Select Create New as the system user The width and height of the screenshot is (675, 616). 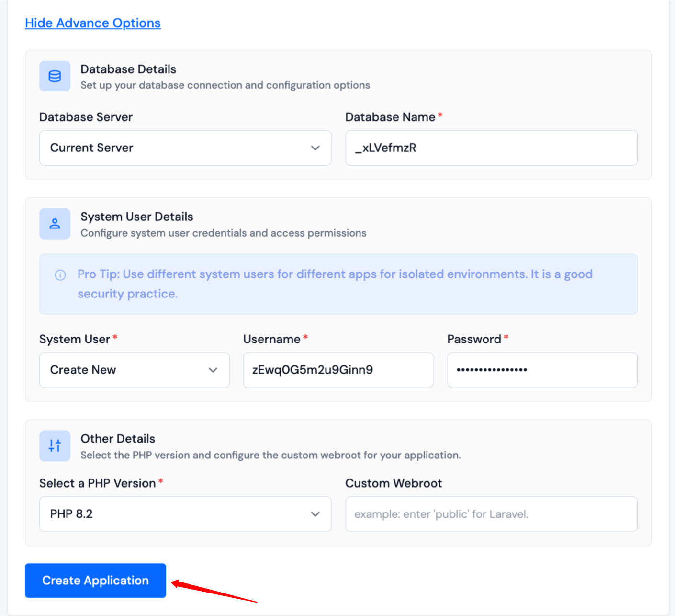point(134,370)
